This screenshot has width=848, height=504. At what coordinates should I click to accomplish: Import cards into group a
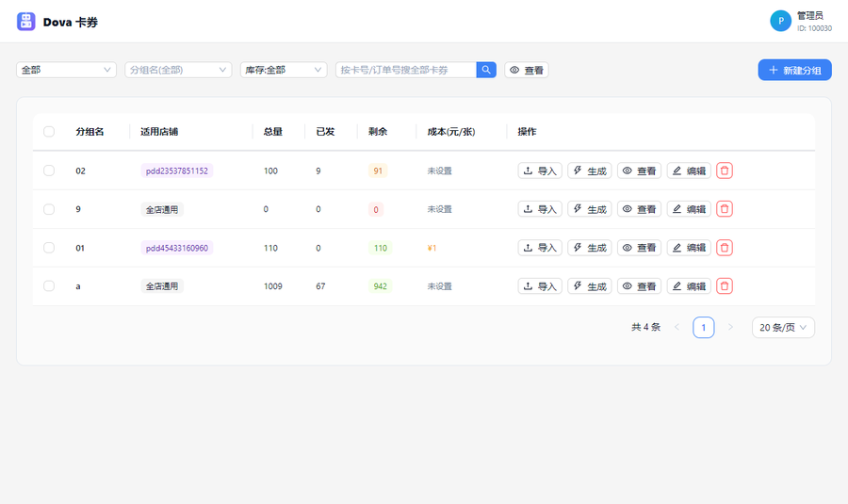(x=540, y=286)
